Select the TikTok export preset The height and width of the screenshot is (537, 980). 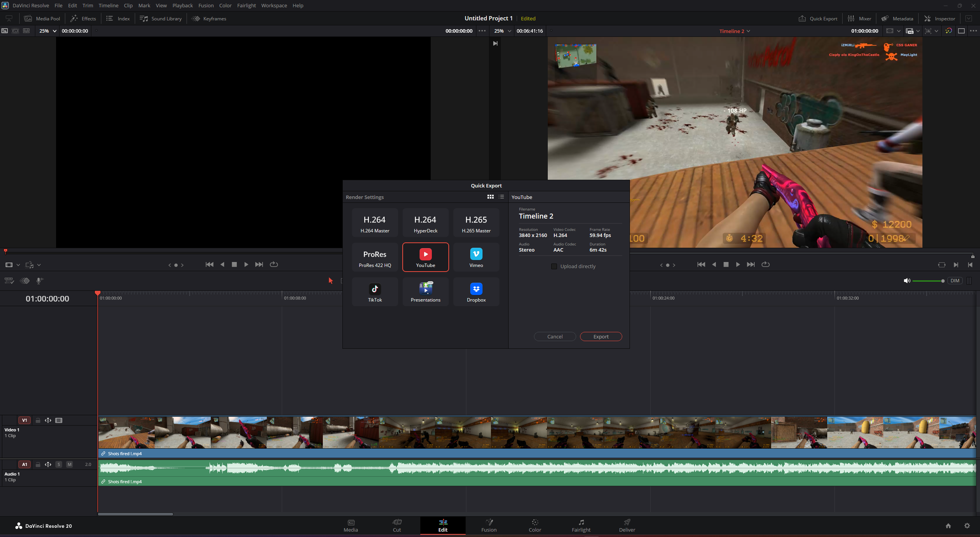pos(375,292)
